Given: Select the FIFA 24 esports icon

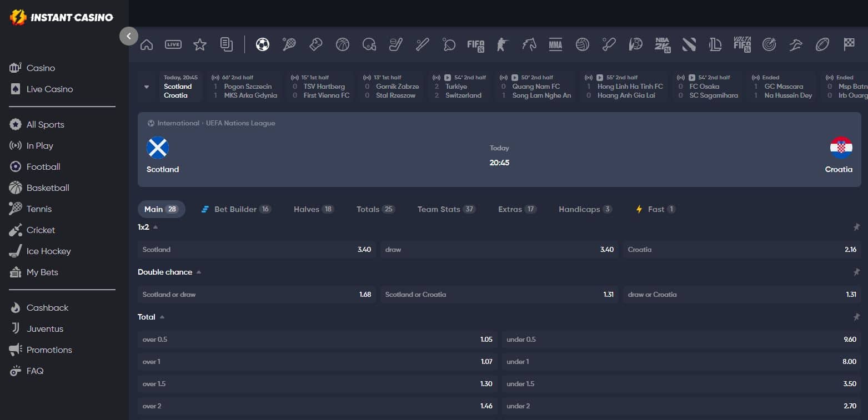Looking at the screenshot, I should 476,44.
